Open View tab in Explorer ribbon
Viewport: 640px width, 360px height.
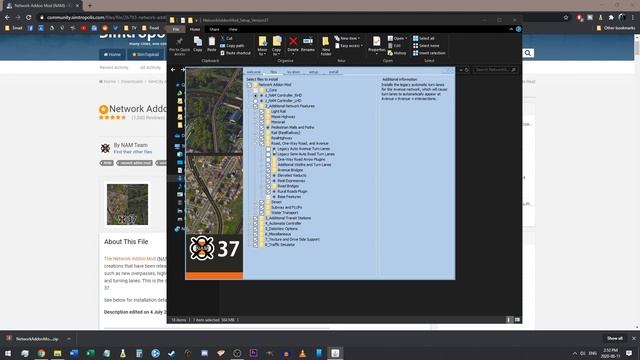tap(233, 29)
